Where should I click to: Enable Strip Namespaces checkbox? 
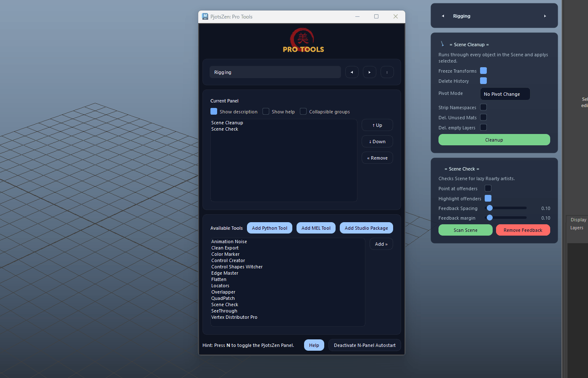click(x=483, y=107)
